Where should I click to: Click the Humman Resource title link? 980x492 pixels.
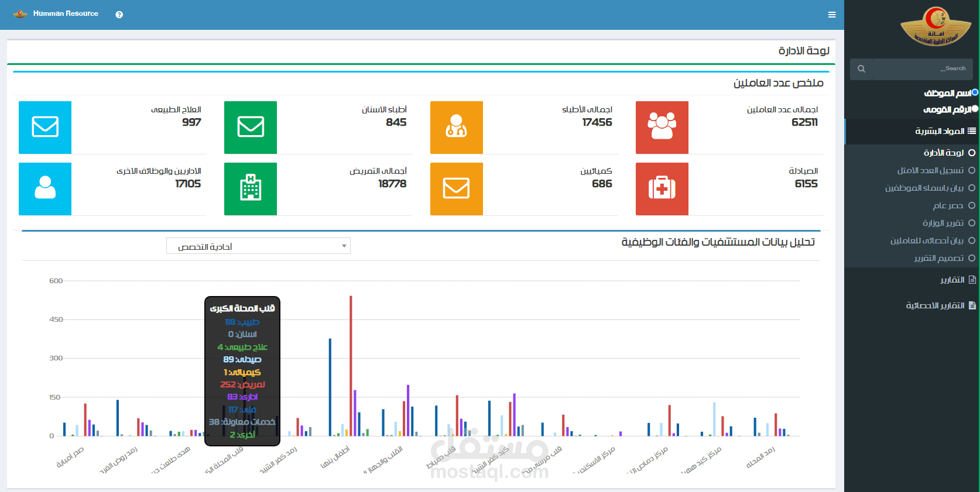[x=66, y=13]
